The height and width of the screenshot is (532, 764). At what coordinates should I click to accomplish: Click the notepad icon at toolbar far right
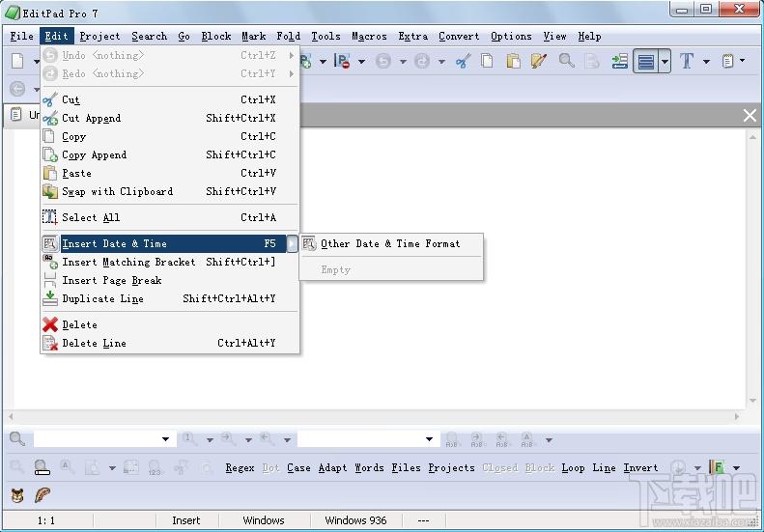[x=727, y=61]
